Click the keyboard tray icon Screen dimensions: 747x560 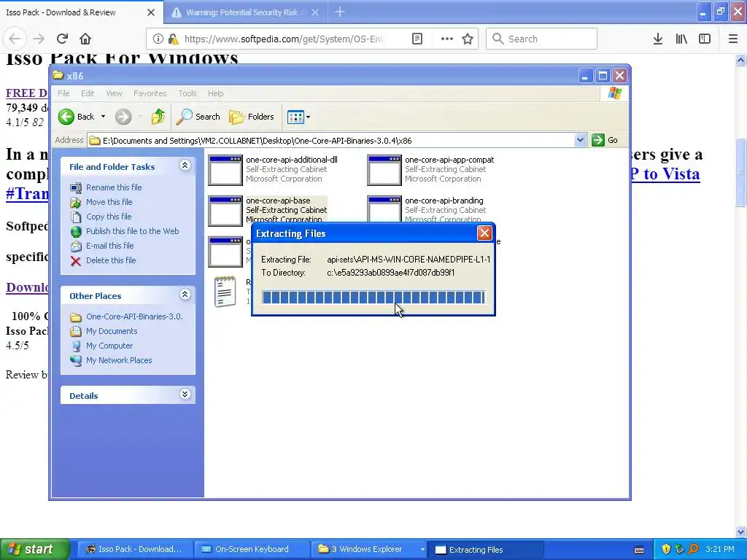pos(639,550)
